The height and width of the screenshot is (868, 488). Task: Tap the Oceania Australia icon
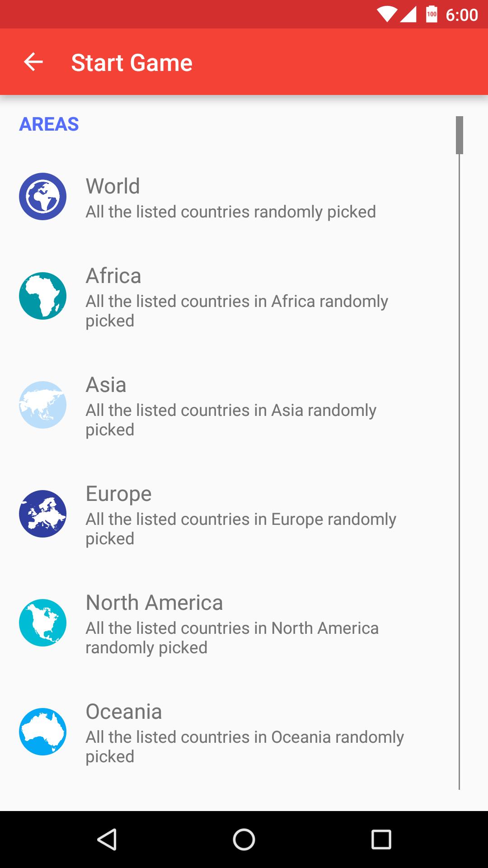point(42,732)
